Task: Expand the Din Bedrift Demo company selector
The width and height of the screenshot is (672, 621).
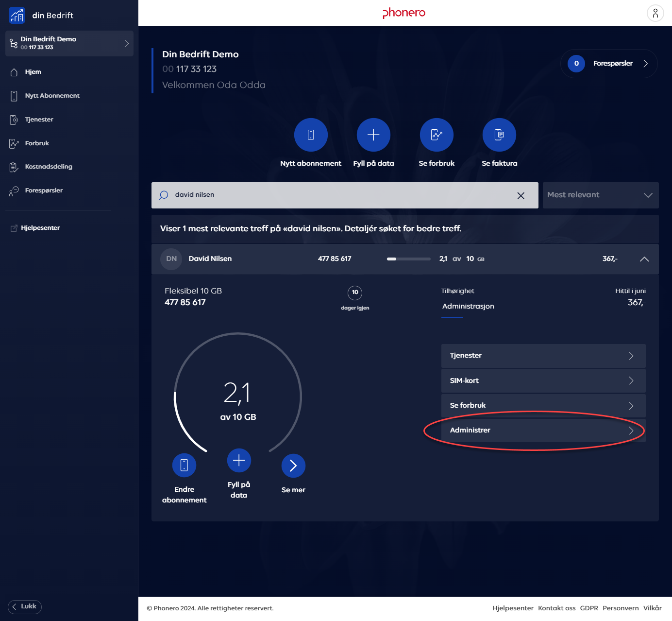Action: (69, 43)
